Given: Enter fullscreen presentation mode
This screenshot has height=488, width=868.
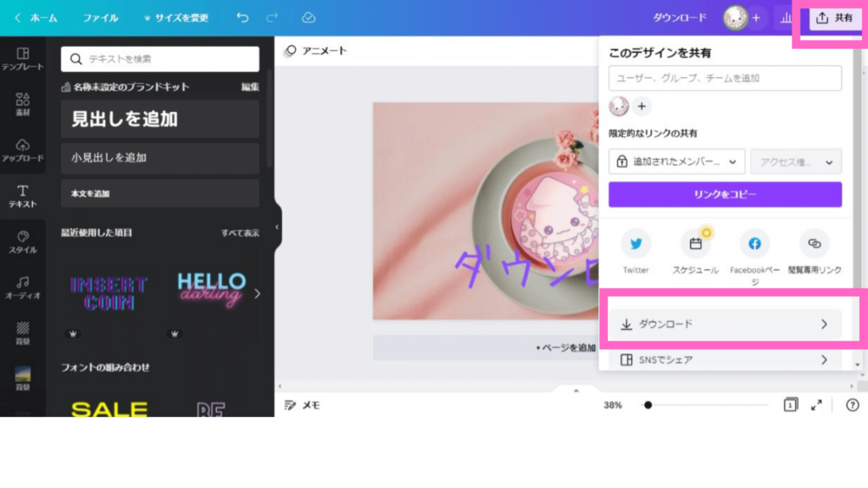Looking at the screenshot, I should point(816,405).
